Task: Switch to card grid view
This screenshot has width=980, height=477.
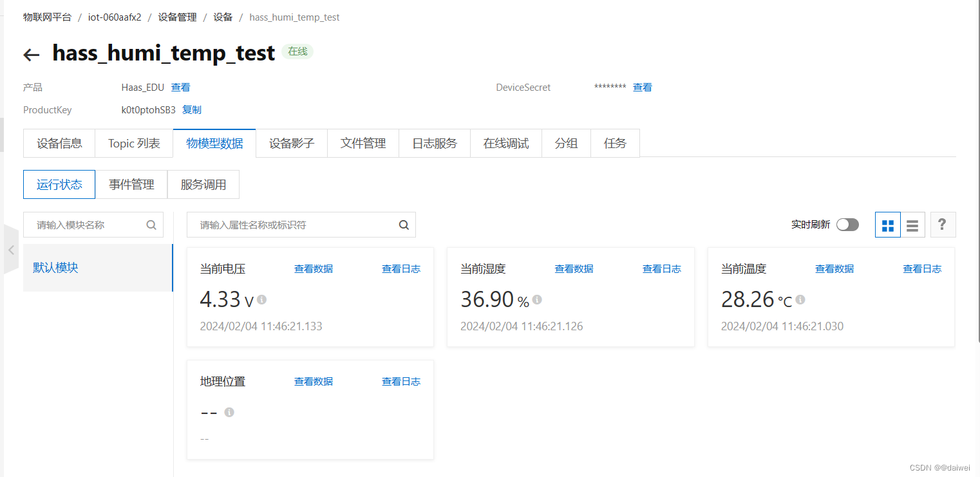Action: pyautogui.click(x=888, y=225)
